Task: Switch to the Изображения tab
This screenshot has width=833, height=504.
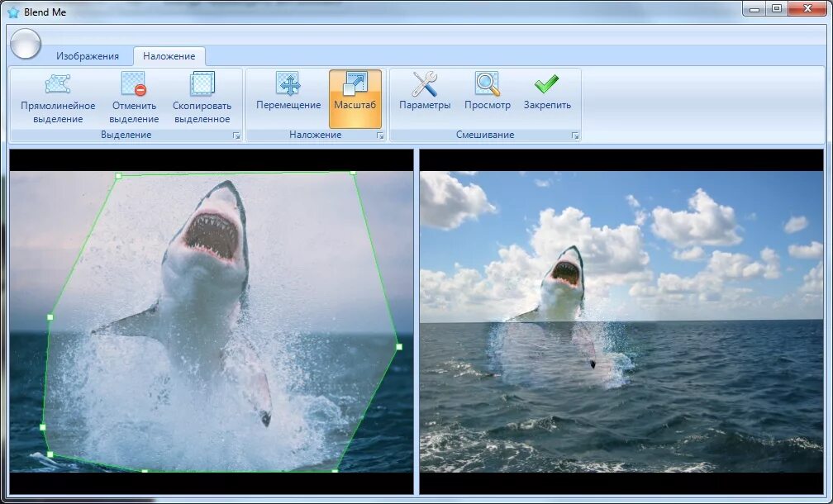Action: click(88, 55)
